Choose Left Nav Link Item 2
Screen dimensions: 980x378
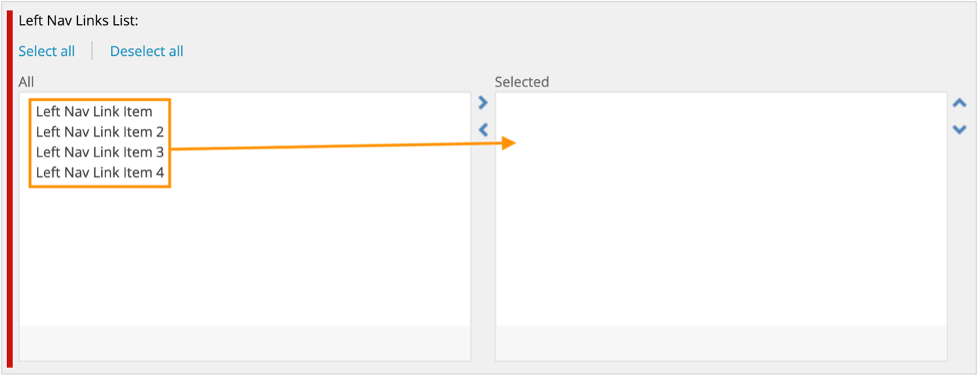(100, 132)
